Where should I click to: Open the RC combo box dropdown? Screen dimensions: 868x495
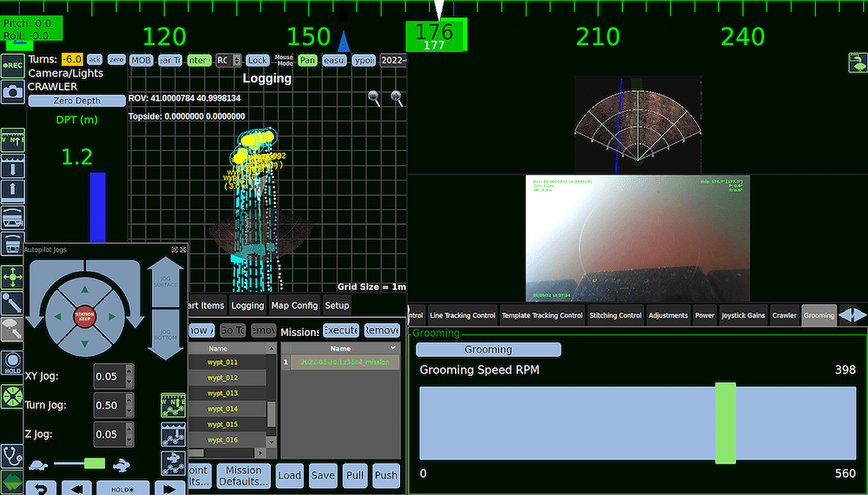[x=228, y=60]
